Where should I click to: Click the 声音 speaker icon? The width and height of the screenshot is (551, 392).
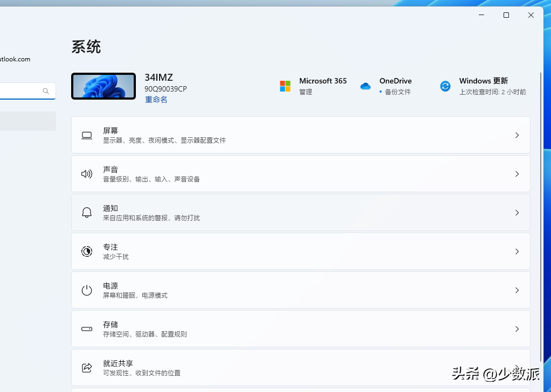(x=87, y=174)
